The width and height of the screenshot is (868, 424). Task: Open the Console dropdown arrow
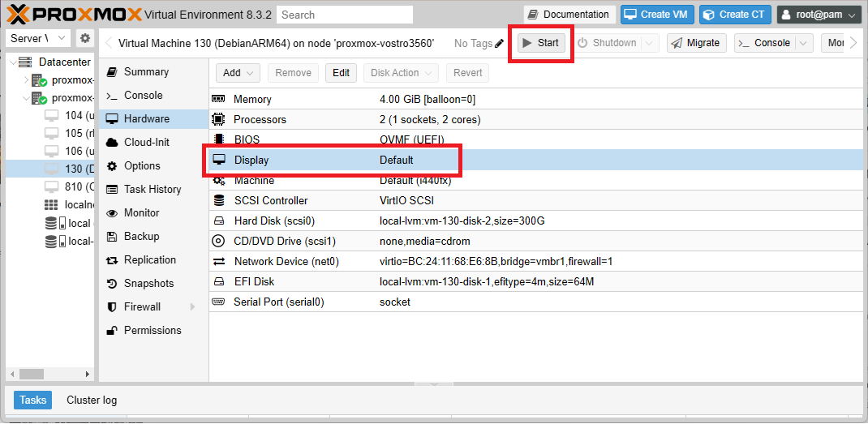[804, 43]
